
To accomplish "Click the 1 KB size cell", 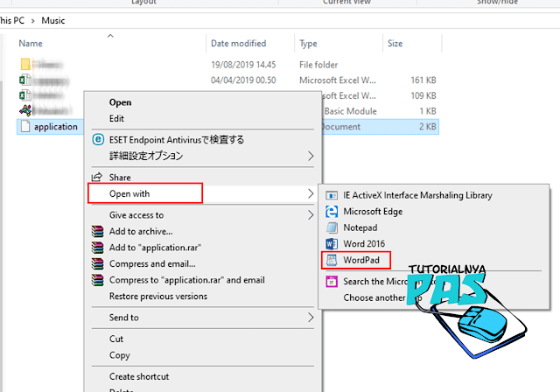I will click(x=428, y=111).
